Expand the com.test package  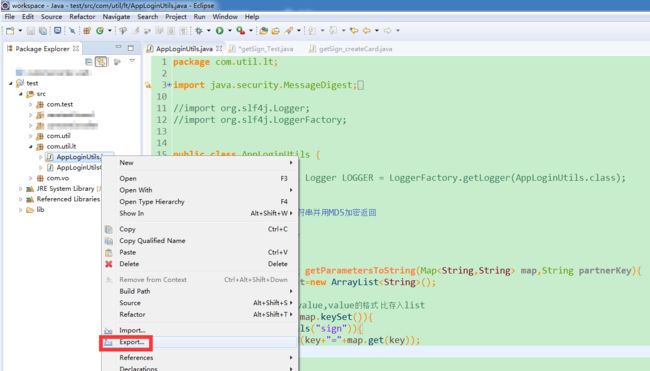[30, 104]
